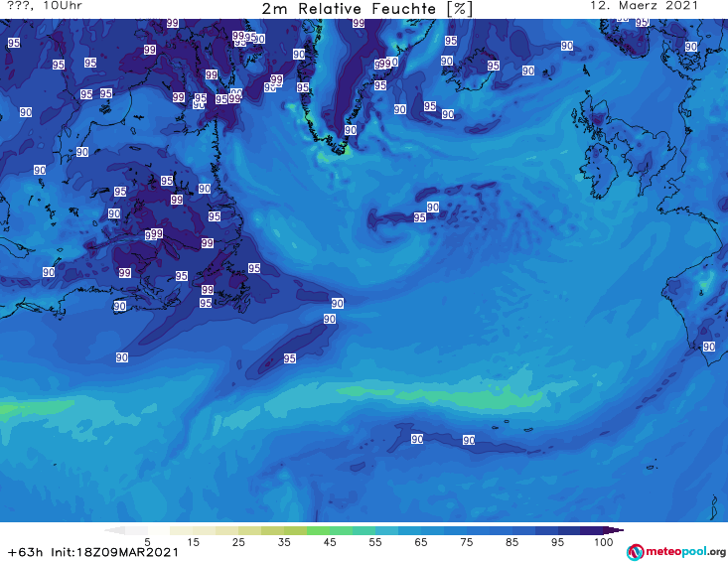This screenshot has width=728, height=562.
Task: Click the 85 tick label on color scale
Action: (x=511, y=542)
